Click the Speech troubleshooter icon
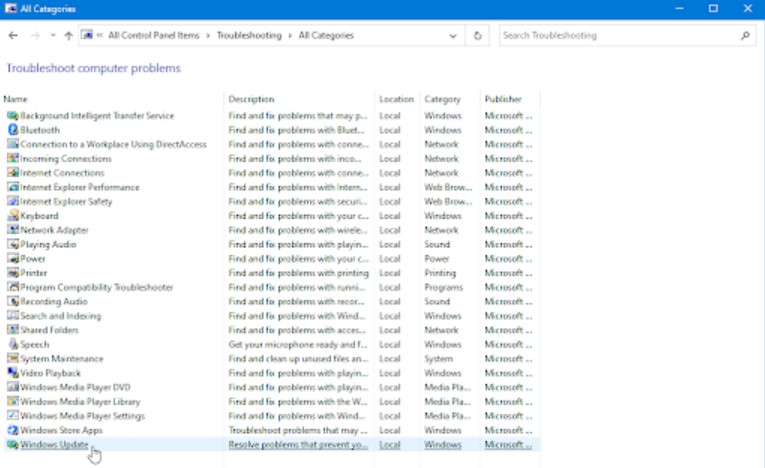Screen dimensions: 765x468 click(13, 344)
